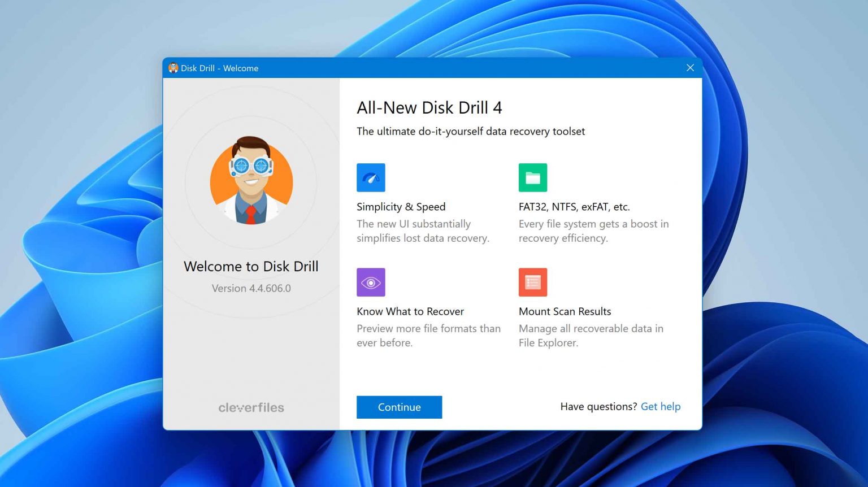Open the Get help link
Image resolution: width=868 pixels, height=487 pixels.
(660, 406)
